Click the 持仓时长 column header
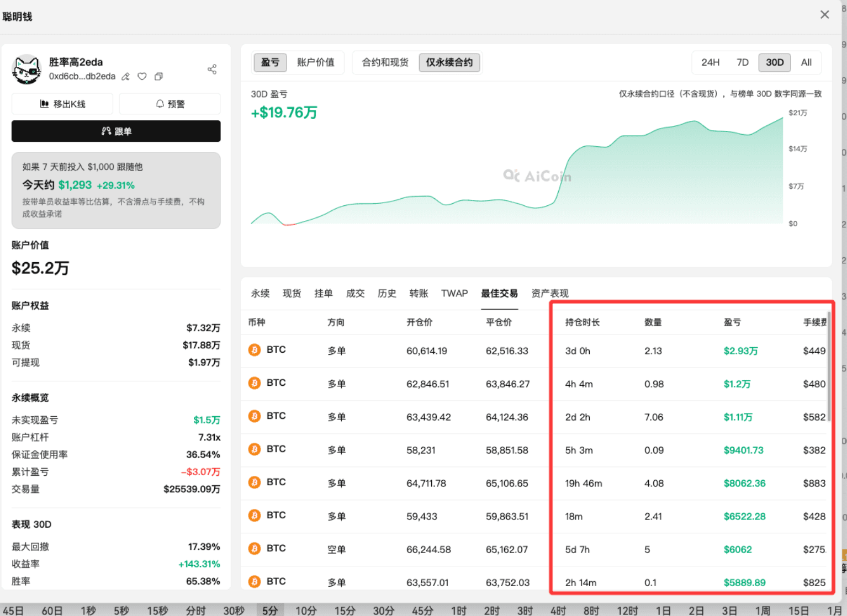This screenshot has height=616, width=847. pyautogui.click(x=582, y=322)
